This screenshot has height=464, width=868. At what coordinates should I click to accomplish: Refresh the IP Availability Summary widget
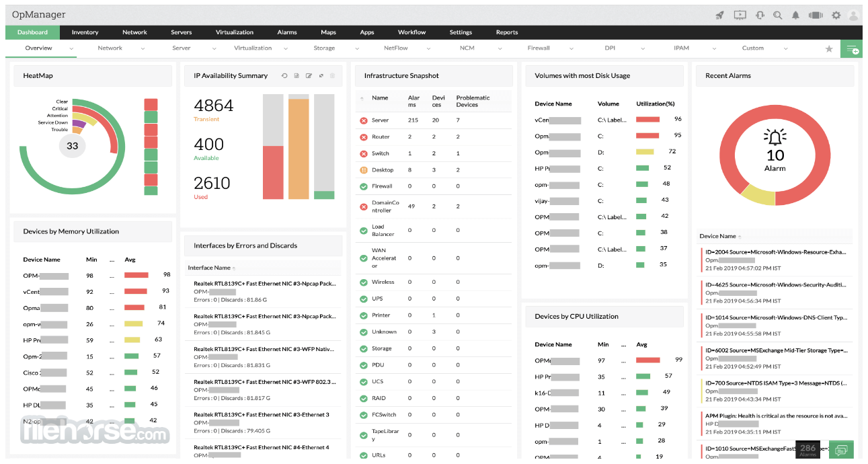point(284,76)
